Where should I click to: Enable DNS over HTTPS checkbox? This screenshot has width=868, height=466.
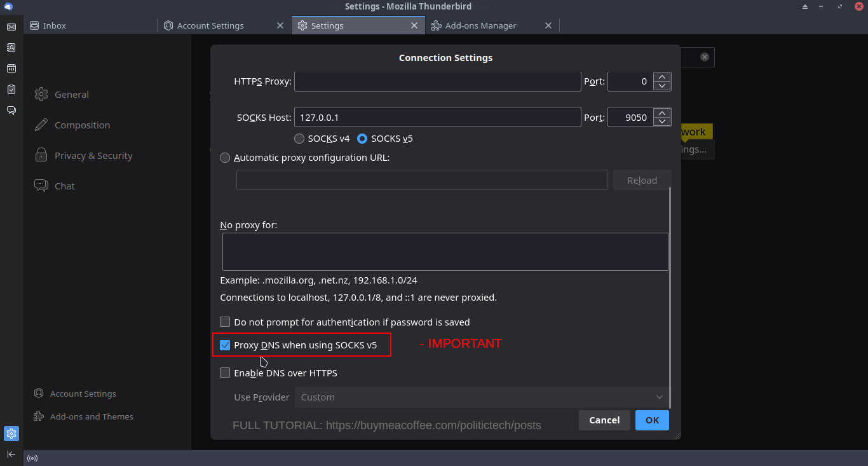(225, 373)
